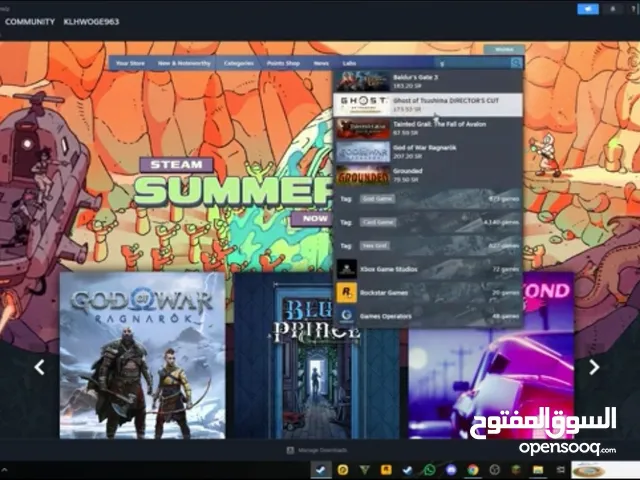This screenshot has height=480, width=640.
Task: Click the Rockstar Games logo in search results
Action: click(x=347, y=292)
